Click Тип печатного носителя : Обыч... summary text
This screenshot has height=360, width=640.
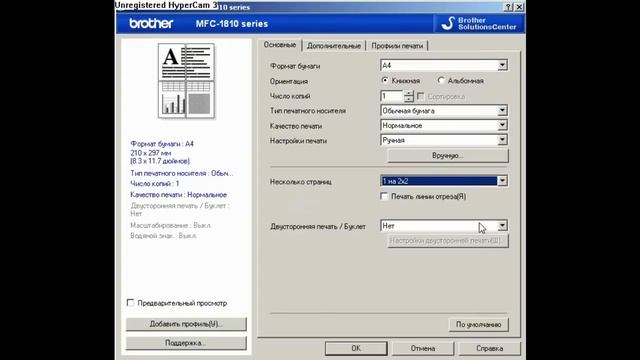click(x=182, y=173)
